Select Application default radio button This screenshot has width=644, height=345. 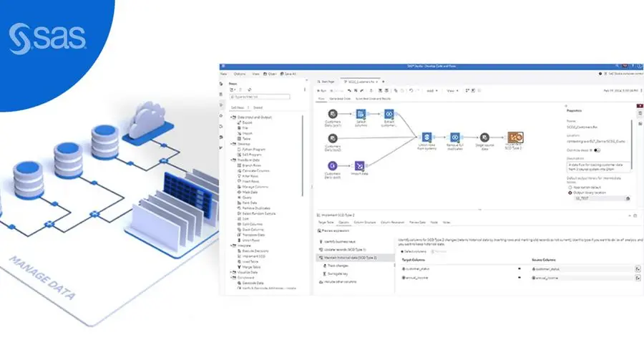[x=570, y=188]
